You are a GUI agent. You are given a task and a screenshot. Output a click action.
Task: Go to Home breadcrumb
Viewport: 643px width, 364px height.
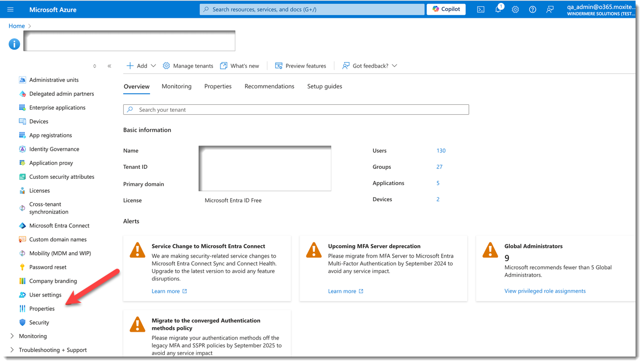click(17, 26)
